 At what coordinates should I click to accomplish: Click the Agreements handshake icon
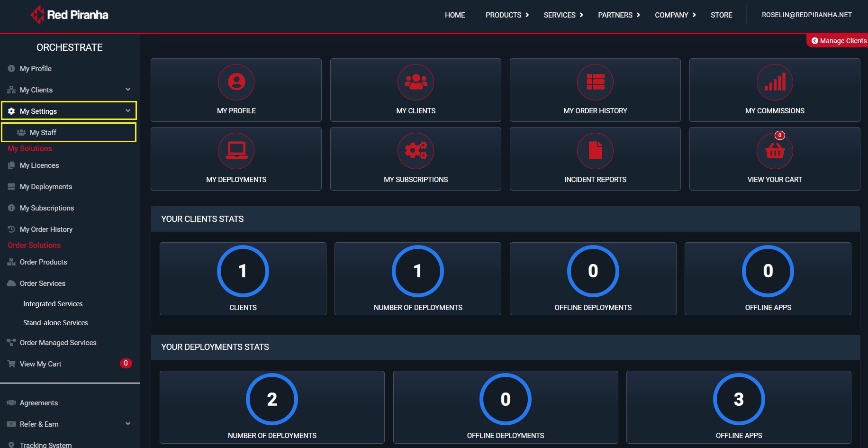tap(11, 402)
